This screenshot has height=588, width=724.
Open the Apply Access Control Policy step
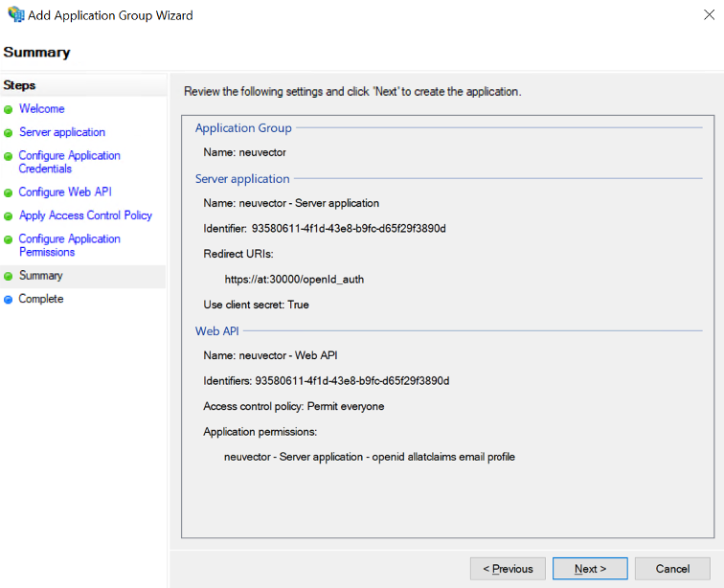tap(85, 215)
